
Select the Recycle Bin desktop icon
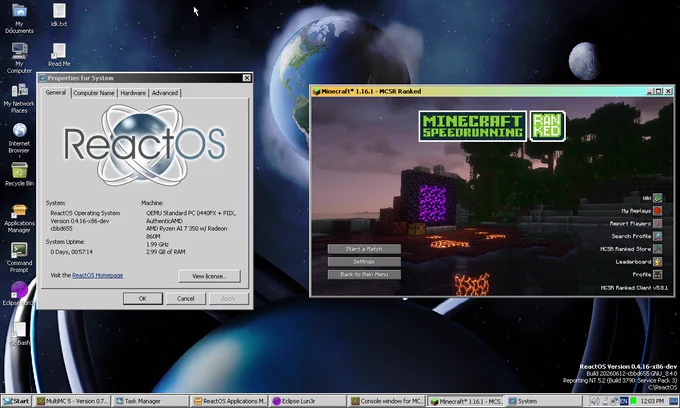pyautogui.click(x=19, y=174)
